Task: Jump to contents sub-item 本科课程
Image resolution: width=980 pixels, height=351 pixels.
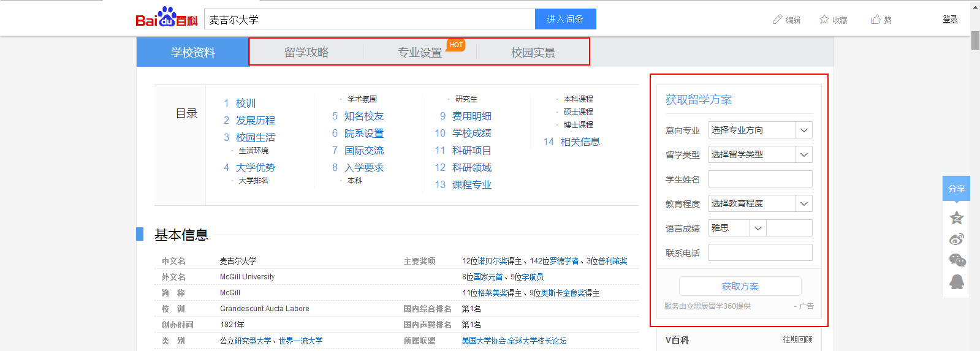Action: [x=579, y=99]
